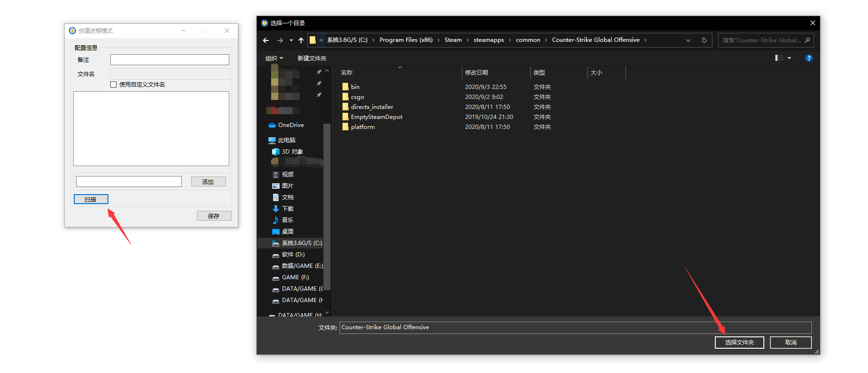Screen dimensions: 868x373
Task: Open 文档 in sidebar
Action: coord(287,197)
